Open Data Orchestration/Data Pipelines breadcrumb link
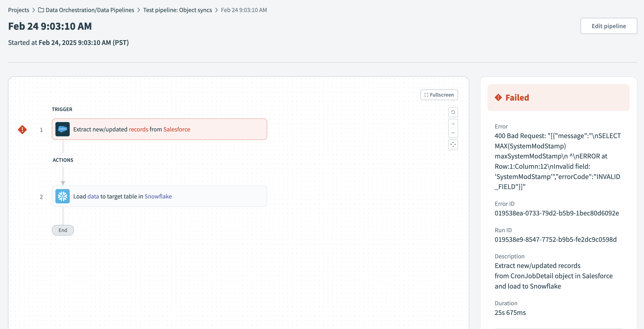This screenshot has height=329, width=644. (x=90, y=10)
